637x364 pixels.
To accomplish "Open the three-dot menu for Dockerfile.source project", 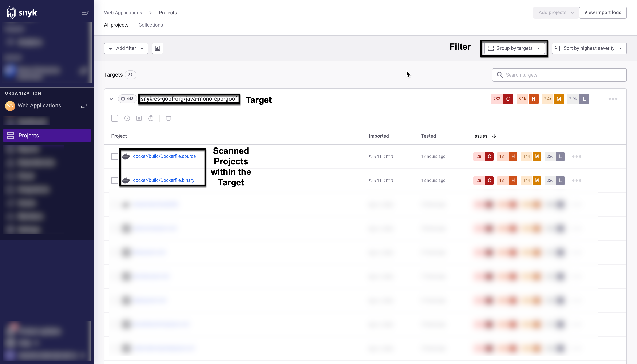I will pyautogui.click(x=576, y=156).
